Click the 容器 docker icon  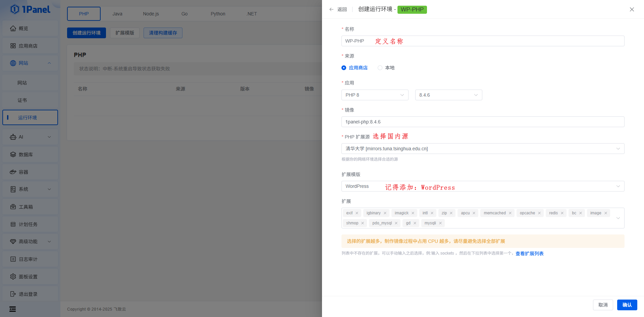[13, 172]
